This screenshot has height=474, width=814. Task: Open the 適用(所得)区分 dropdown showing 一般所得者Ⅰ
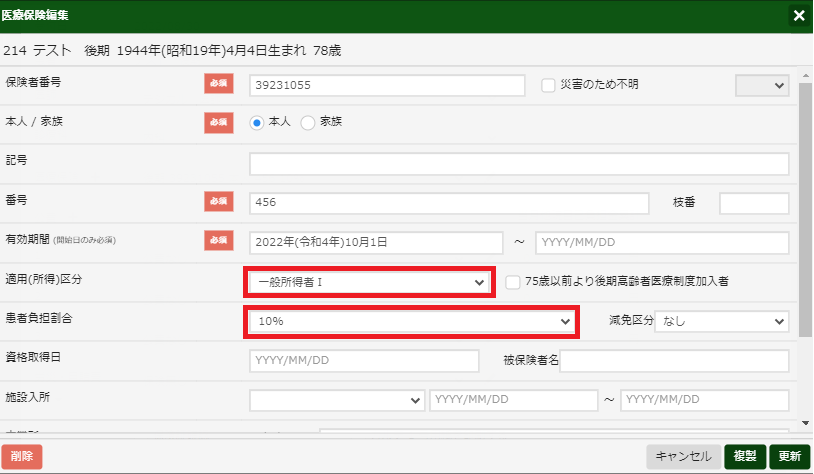369,282
